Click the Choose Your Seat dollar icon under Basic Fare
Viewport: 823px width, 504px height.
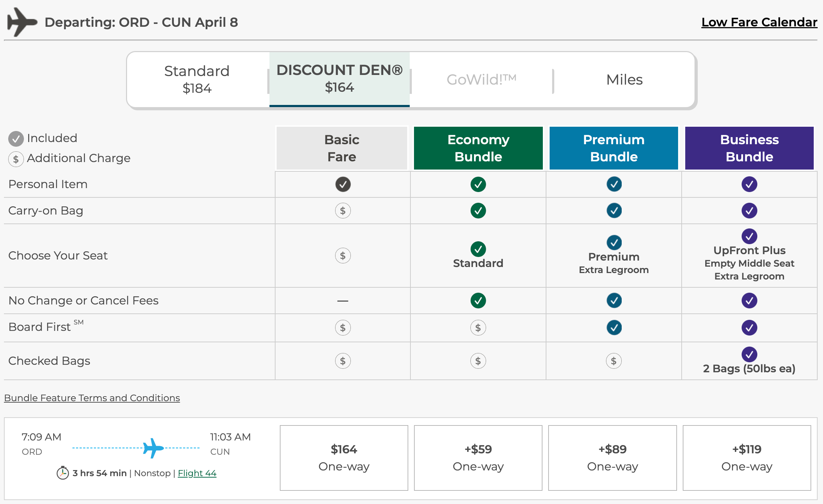coord(343,256)
